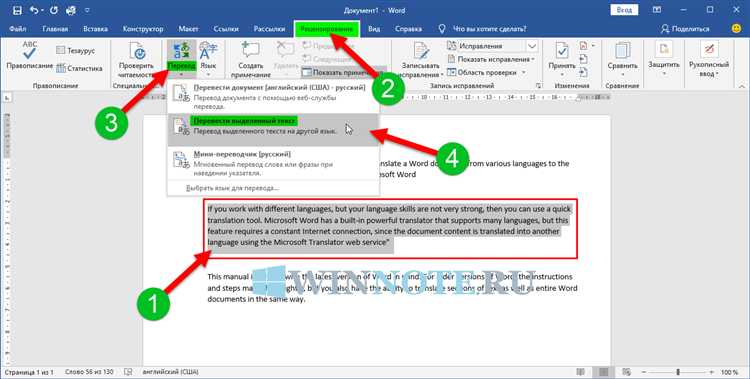Viewport: 750px width, 379px height.
Task: Open the Тезаурус thesaurus tool
Action: click(x=75, y=50)
